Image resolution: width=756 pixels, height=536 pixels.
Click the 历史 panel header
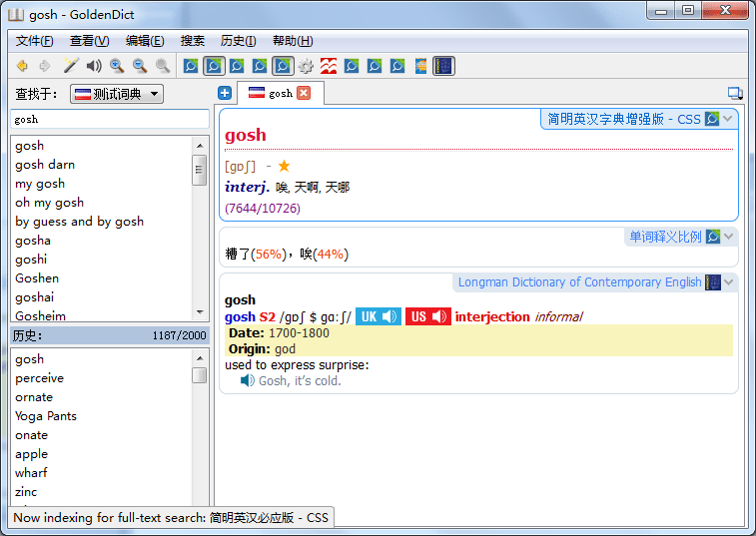(x=110, y=335)
